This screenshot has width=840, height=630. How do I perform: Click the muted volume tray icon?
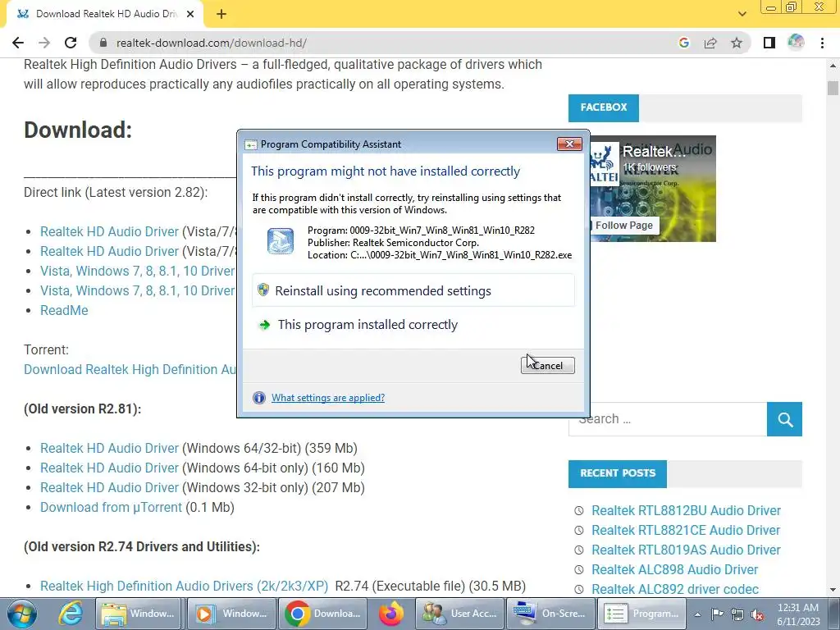click(x=757, y=614)
